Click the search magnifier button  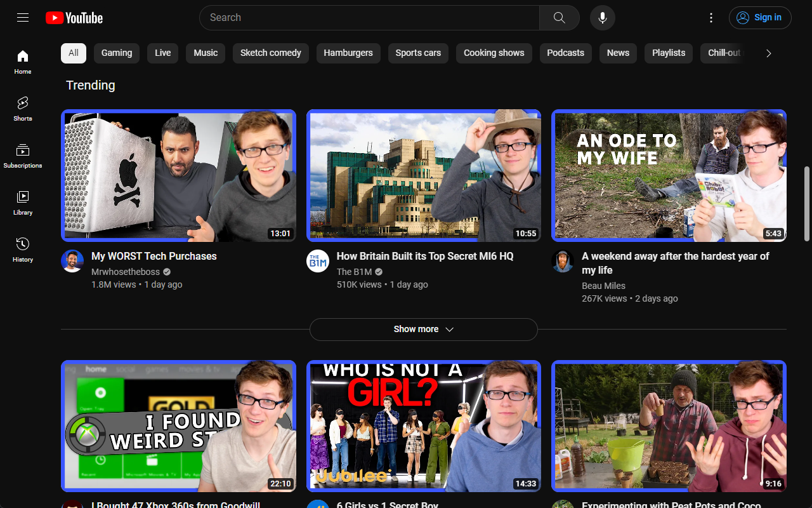(559, 18)
